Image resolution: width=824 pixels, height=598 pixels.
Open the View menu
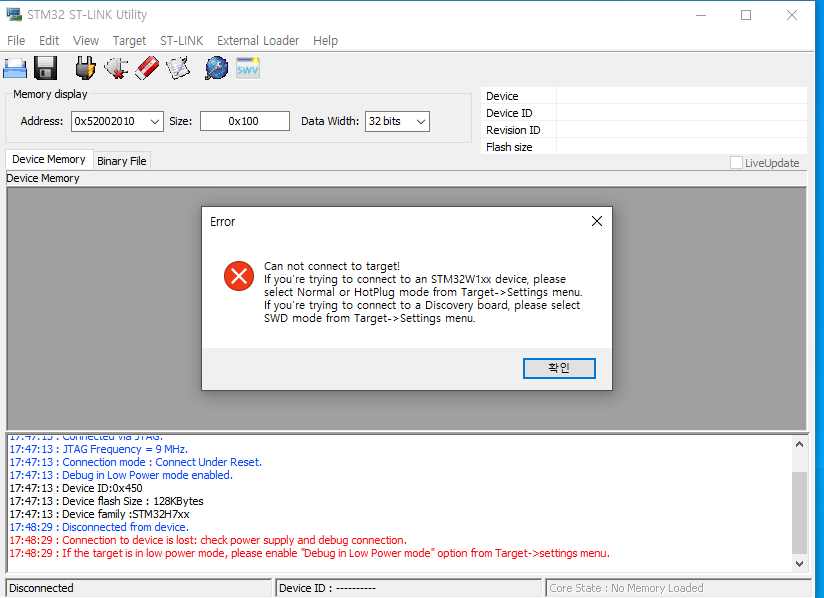(x=86, y=40)
